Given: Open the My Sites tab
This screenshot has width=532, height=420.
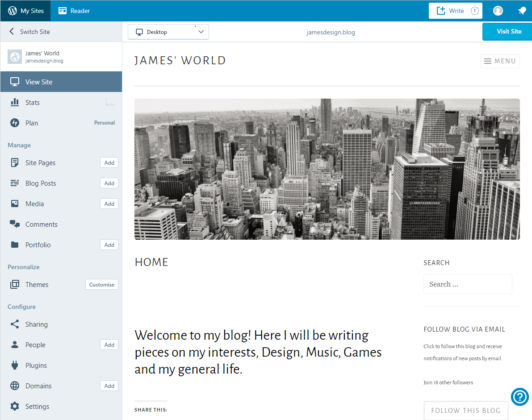Looking at the screenshot, I should coord(26,11).
